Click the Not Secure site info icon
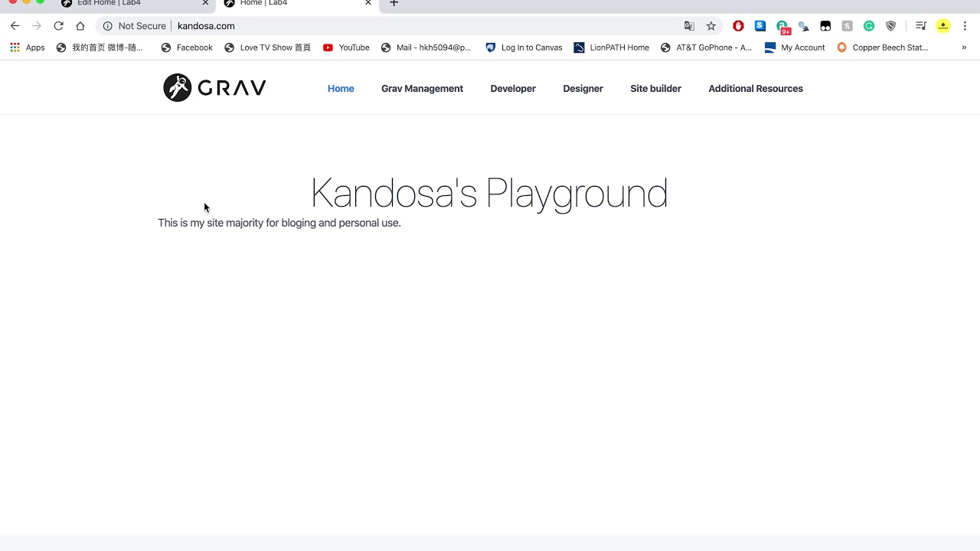This screenshot has width=980, height=551. point(108,26)
